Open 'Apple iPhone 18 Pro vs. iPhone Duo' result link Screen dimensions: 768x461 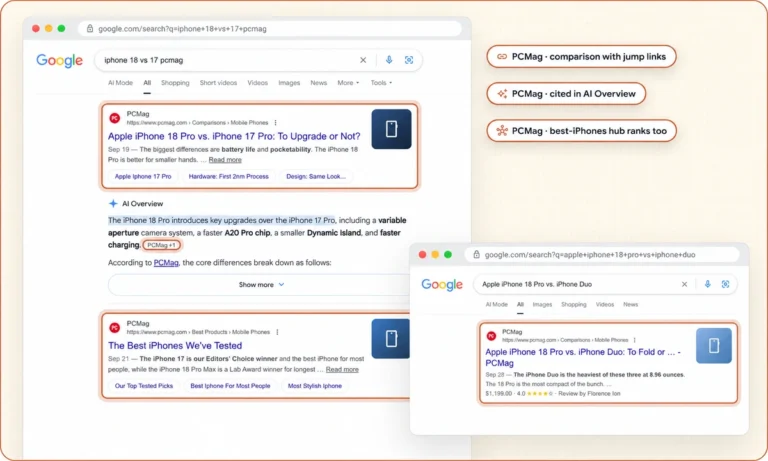583,358
